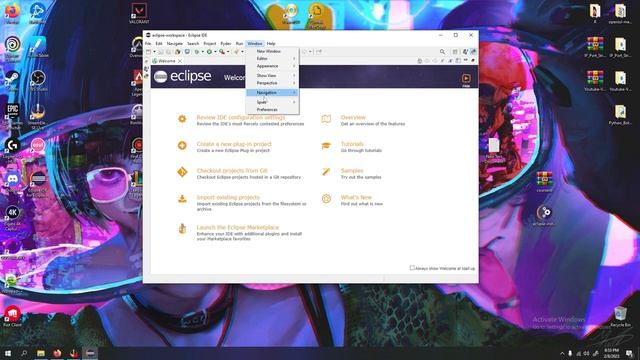Click the Overview map icon

click(x=326, y=119)
